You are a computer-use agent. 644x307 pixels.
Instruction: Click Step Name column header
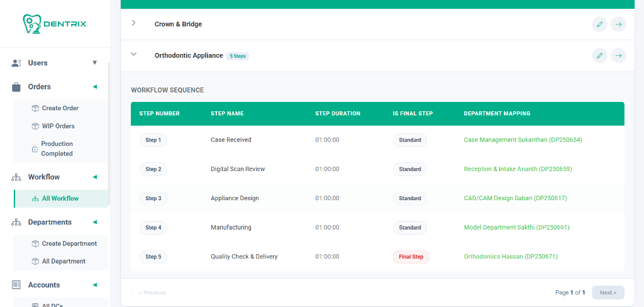tap(227, 113)
